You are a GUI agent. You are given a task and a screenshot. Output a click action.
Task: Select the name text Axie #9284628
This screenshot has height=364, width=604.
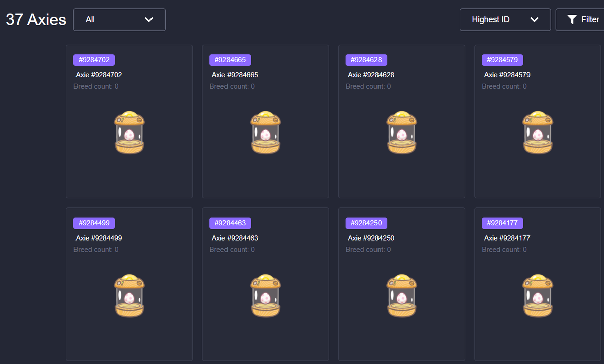(x=371, y=75)
